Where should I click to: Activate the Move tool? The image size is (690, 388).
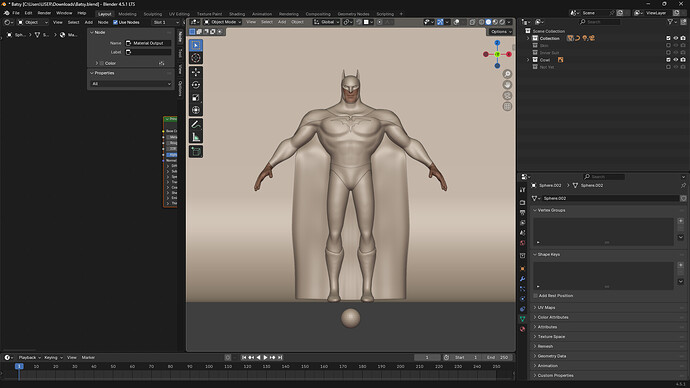196,72
